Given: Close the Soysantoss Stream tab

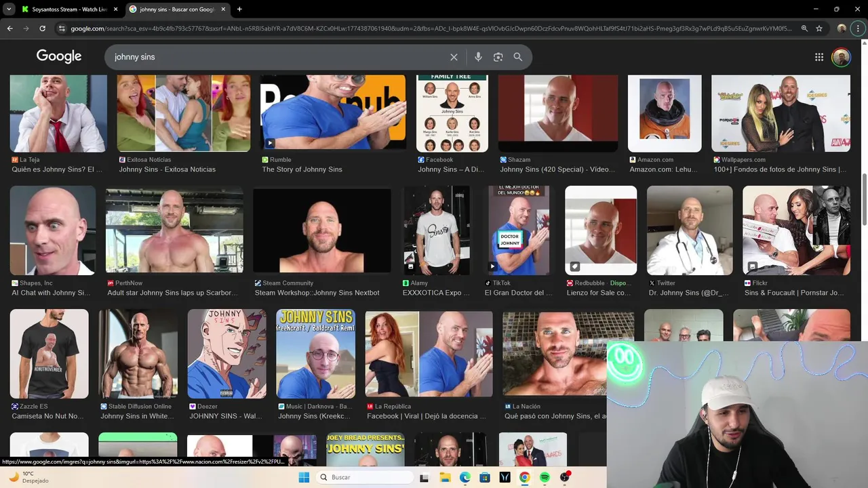Looking at the screenshot, I should tap(115, 9).
